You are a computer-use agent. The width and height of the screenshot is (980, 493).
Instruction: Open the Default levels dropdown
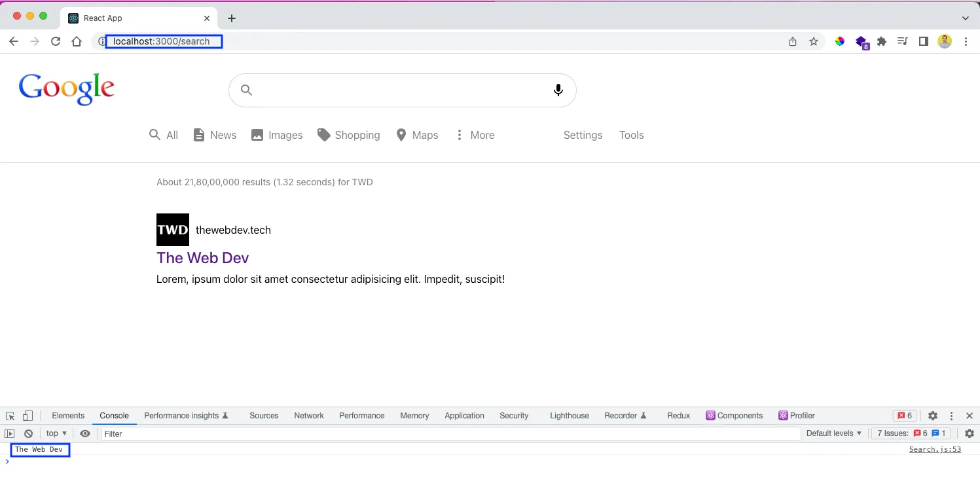[x=834, y=433]
